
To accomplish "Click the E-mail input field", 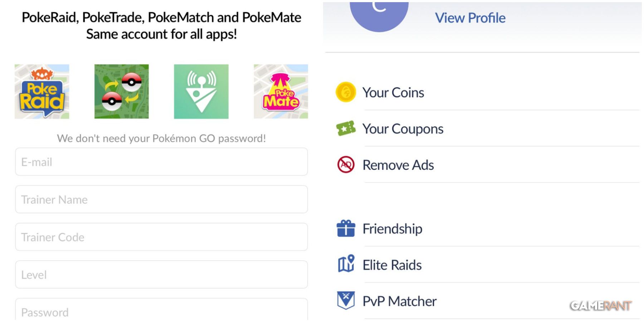I will [x=161, y=162].
